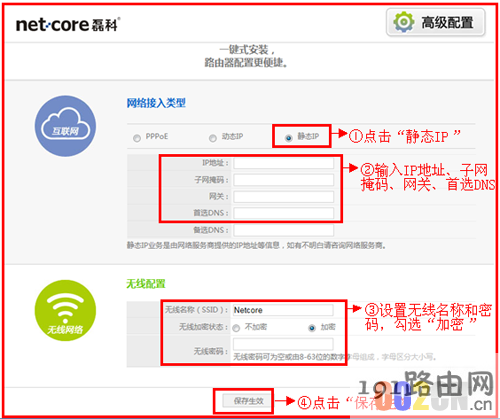This screenshot has width=500, height=419.
Task: Focus the 网关 gateway input field
Action: tap(284, 197)
